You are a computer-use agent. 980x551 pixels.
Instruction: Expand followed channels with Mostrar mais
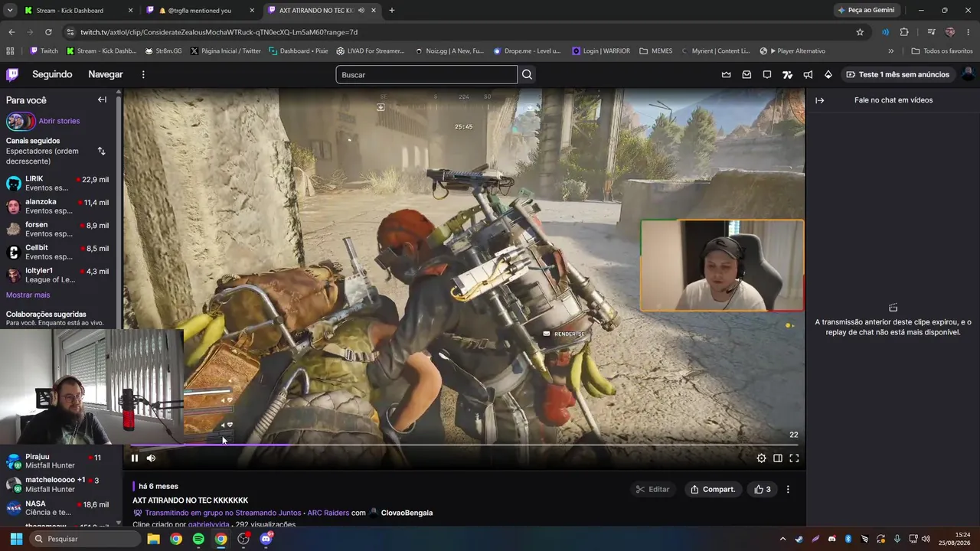coord(28,295)
